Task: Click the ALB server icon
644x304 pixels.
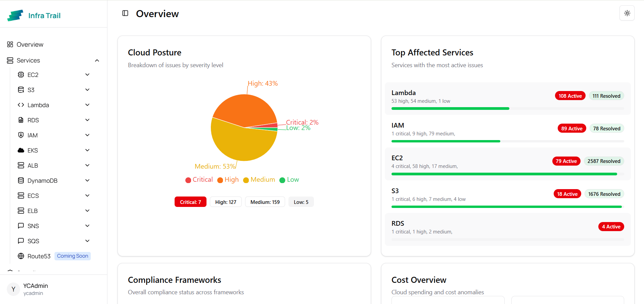Action: tap(21, 165)
